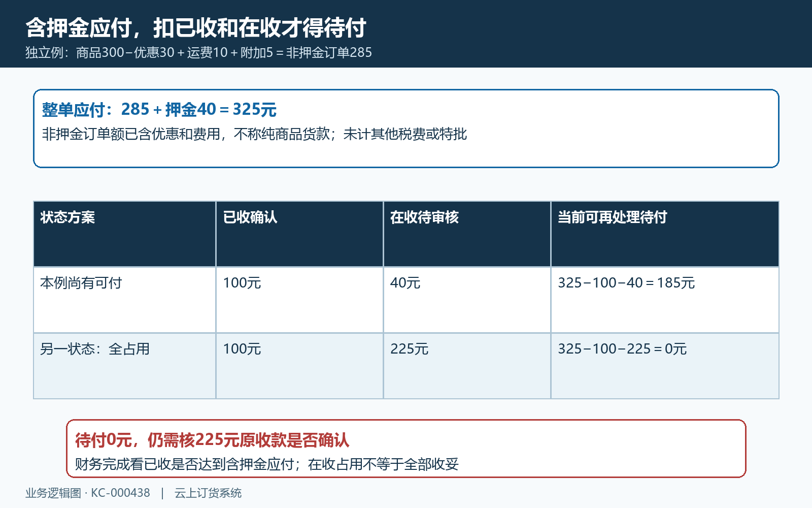This screenshot has width=812, height=508.
Task: Click the footer text 云上订货系统
Action: (208, 493)
